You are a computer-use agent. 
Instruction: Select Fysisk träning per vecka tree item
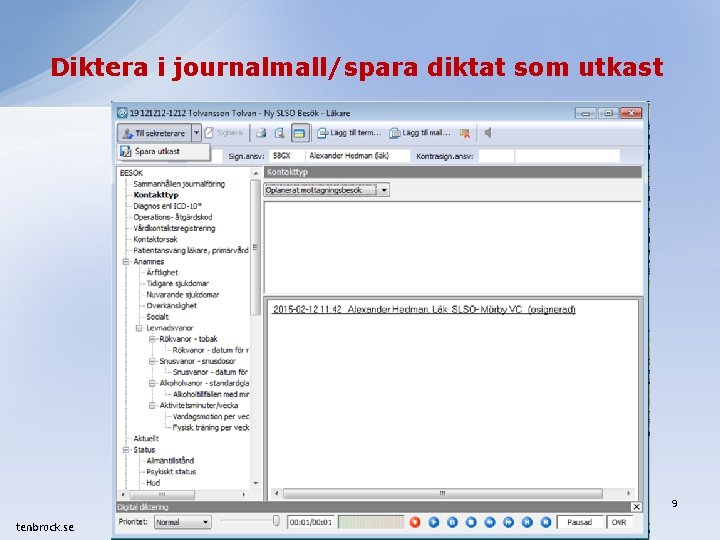[211, 428]
